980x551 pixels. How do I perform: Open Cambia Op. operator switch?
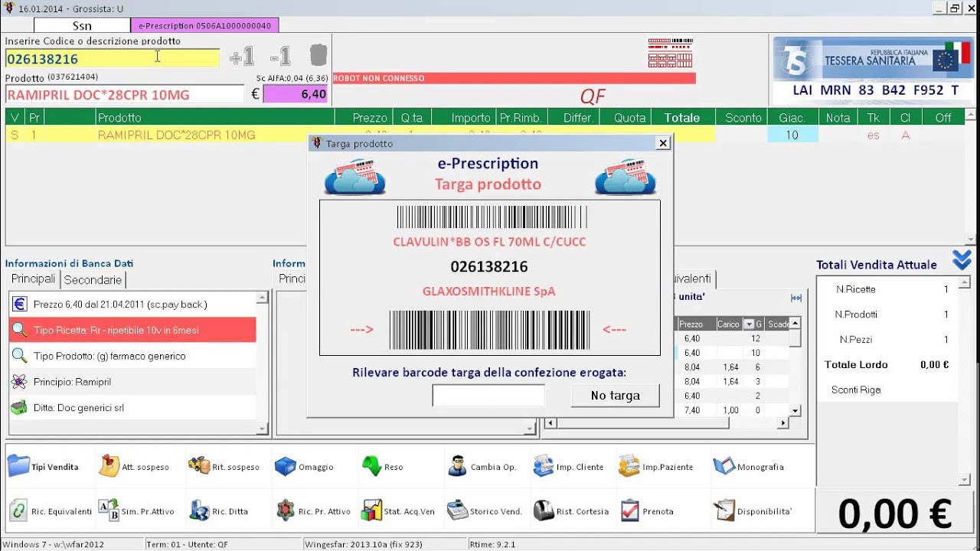tap(482, 466)
